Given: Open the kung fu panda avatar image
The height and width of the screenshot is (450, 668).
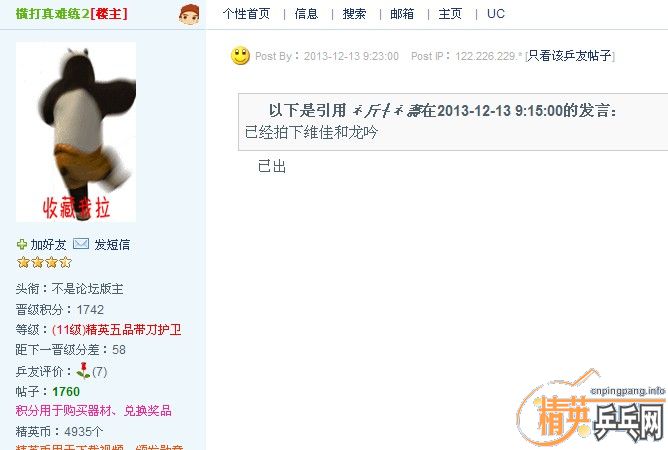Looking at the screenshot, I should (76, 132).
